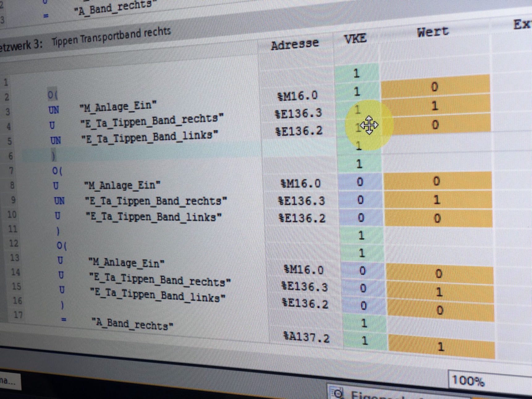Click the Eigenschaften tab magnifier icon

coord(338,393)
